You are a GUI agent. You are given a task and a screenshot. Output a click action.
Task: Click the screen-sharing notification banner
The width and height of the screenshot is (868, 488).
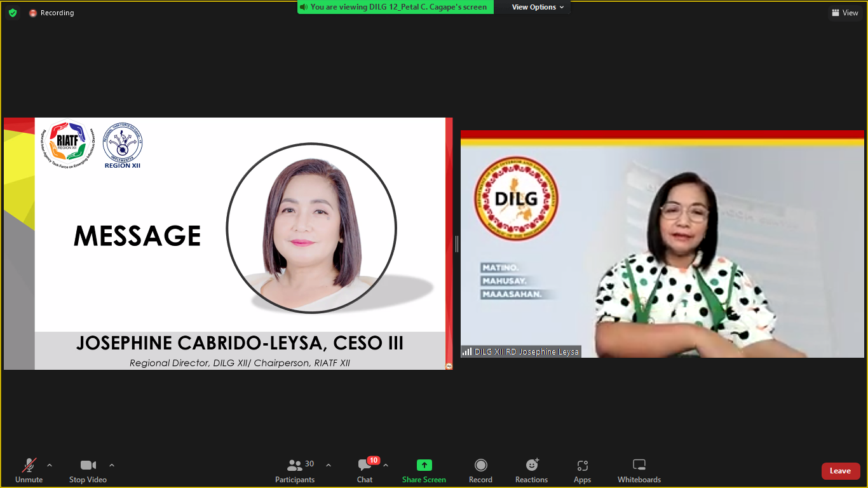coord(395,7)
